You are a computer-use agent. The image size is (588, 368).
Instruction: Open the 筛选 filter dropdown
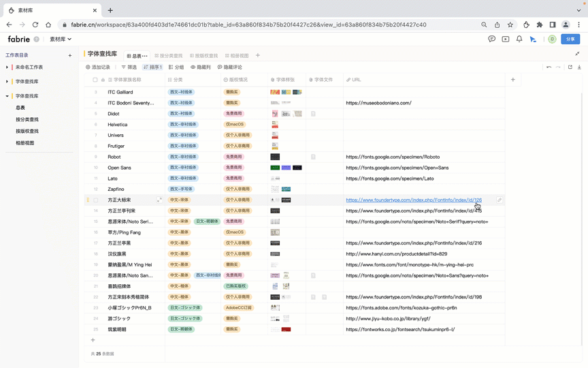coord(129,67)
